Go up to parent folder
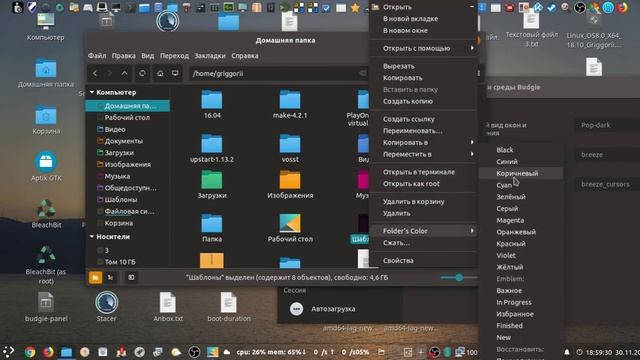The image size is (640, 360). click(124, 73)
